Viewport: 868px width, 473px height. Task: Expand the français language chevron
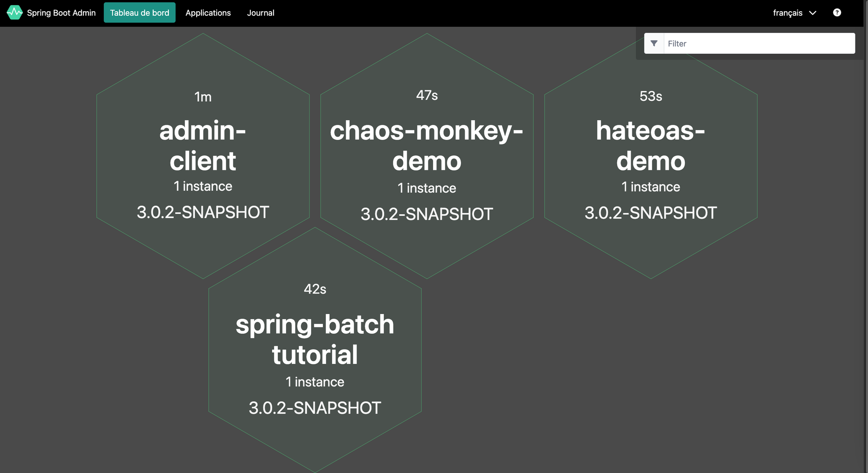pyautogui.click(x=813, y=13)
